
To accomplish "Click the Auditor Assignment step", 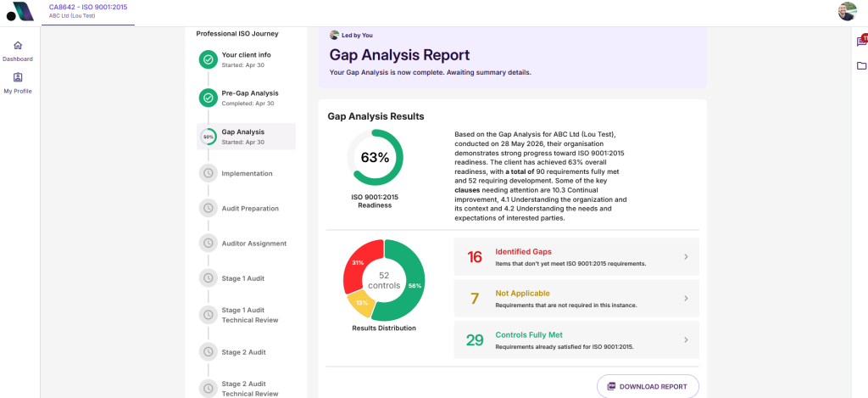I will [x=246, y=244].
